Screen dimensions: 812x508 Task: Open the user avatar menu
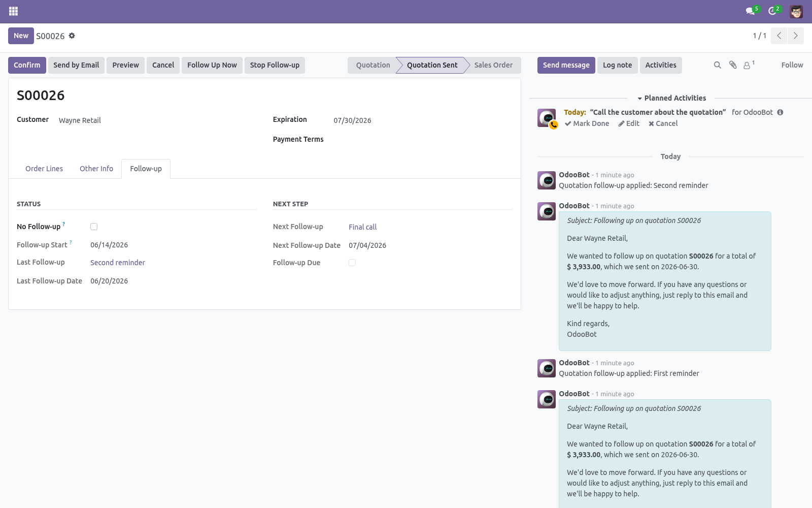click(x=796, y=11)
